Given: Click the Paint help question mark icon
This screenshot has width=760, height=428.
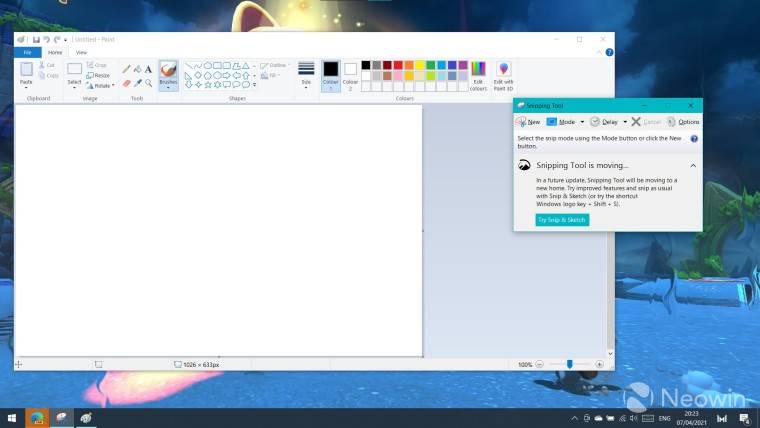Looking at the screenshot, I should pyautogui.click(x=609, y=52).
